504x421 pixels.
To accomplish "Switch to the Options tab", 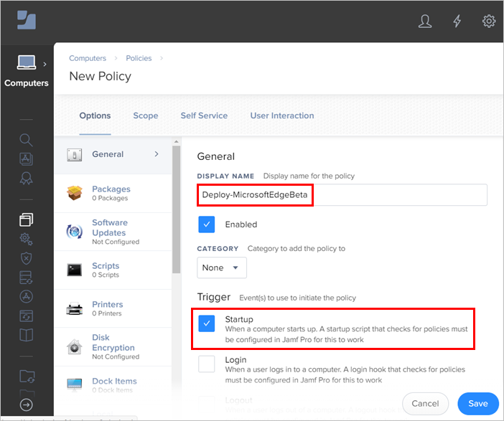I will pos(95,115).
